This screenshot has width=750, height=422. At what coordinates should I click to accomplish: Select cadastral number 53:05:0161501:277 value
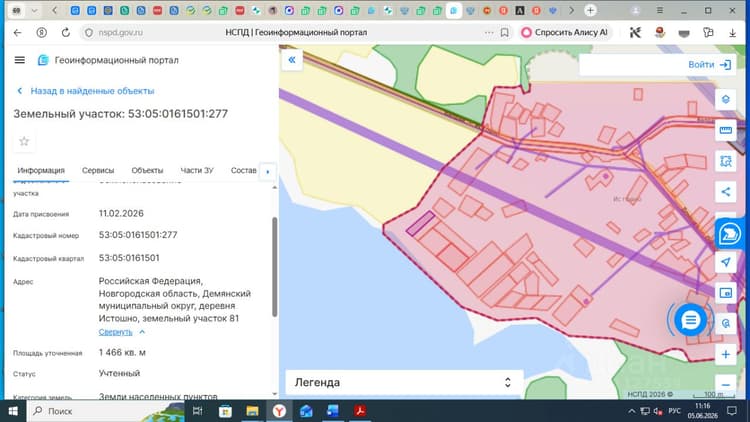pyautogui.click(x=138, y=235)
